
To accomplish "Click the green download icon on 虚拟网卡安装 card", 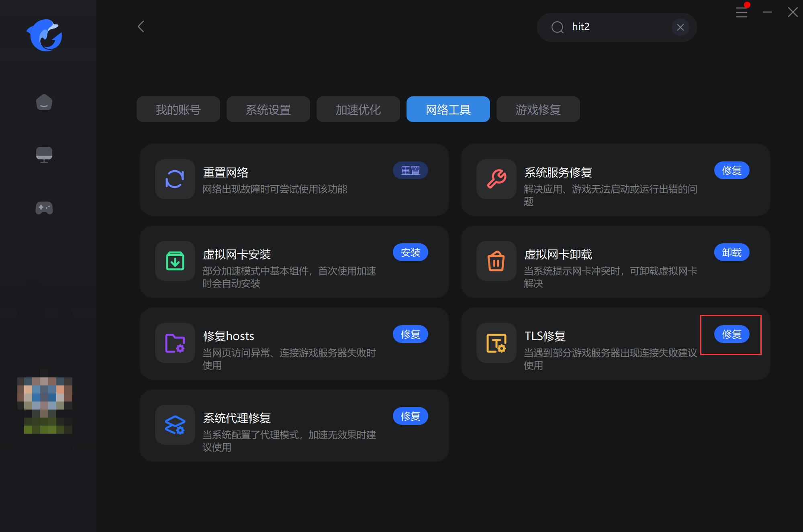I will pyautogui.click(x=175, y=261).
